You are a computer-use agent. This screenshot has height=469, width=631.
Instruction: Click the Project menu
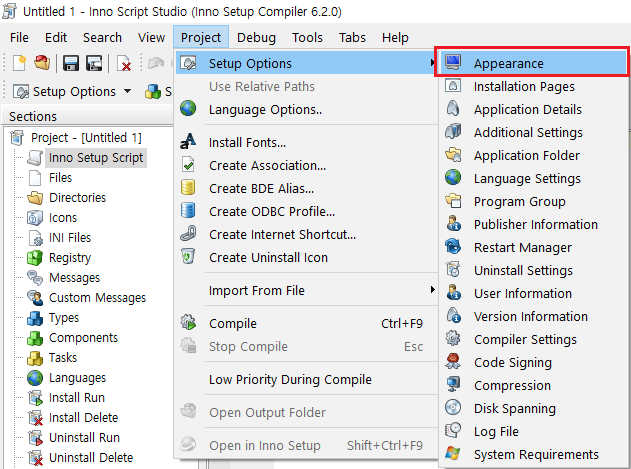point(201,37)
